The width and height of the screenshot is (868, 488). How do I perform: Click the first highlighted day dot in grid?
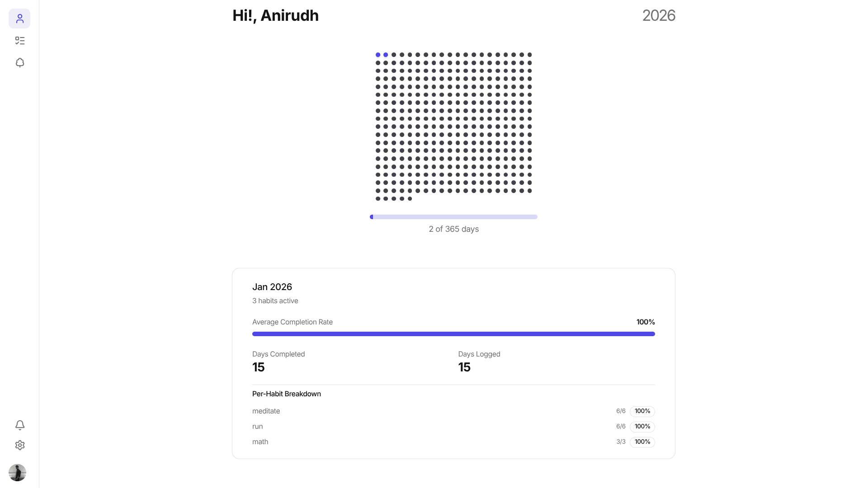[x=377, y=55]
